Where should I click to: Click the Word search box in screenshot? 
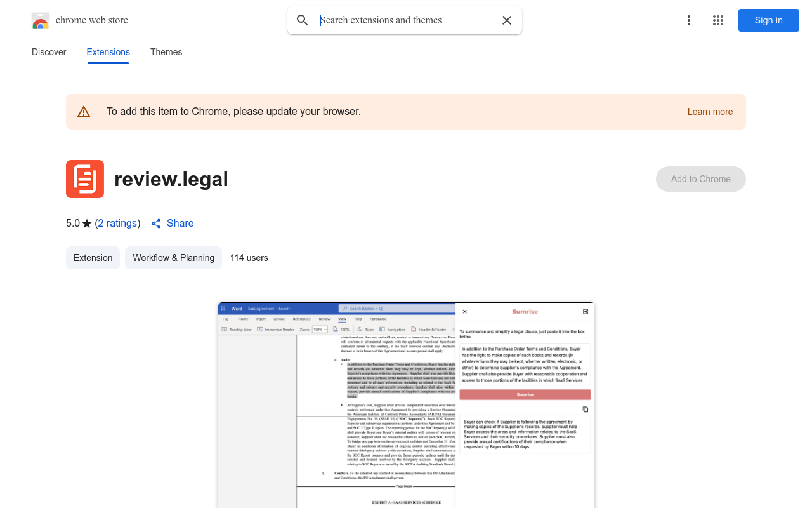pos(396,309)
